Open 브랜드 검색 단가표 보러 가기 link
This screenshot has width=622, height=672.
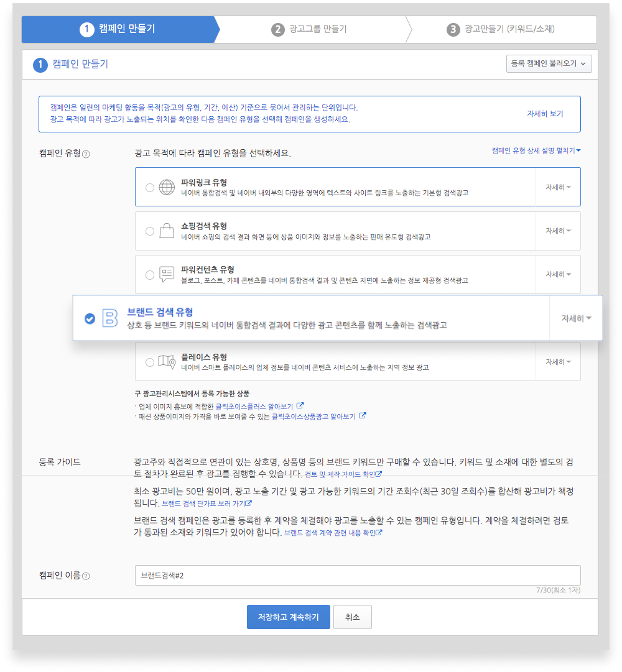204,504
